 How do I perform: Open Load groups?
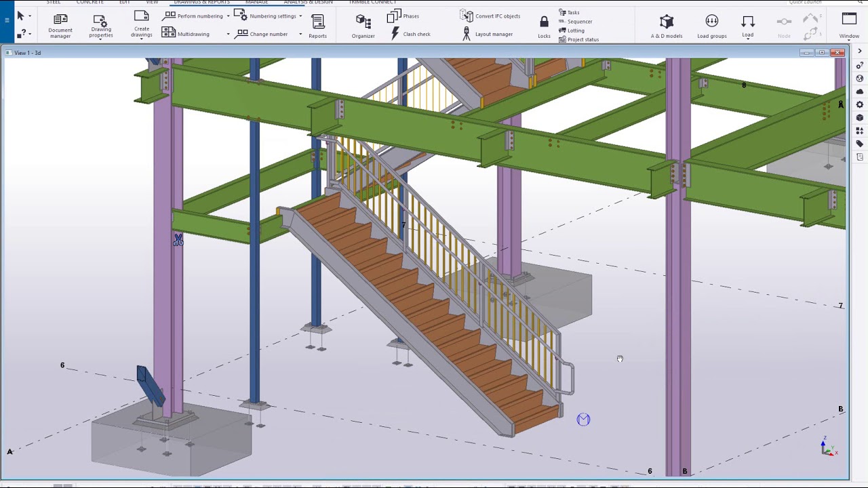712,26
